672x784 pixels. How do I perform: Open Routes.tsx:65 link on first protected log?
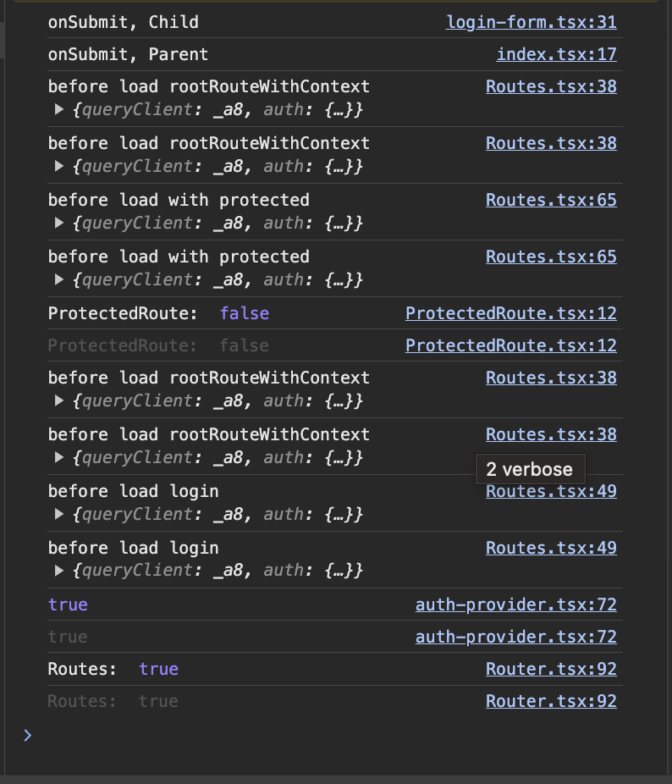coord(551,200)
